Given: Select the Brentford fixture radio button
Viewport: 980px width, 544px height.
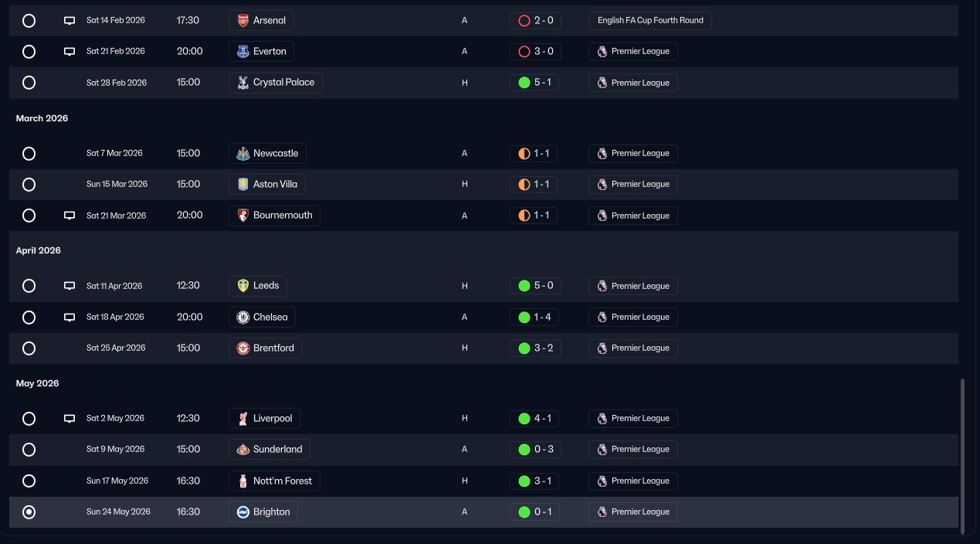Looking at the screenshot, I should pos(29,348).
